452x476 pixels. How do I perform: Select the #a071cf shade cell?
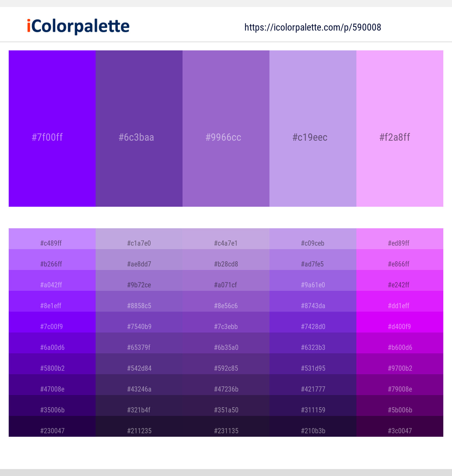pyautogui.click(x=226, y=280)
